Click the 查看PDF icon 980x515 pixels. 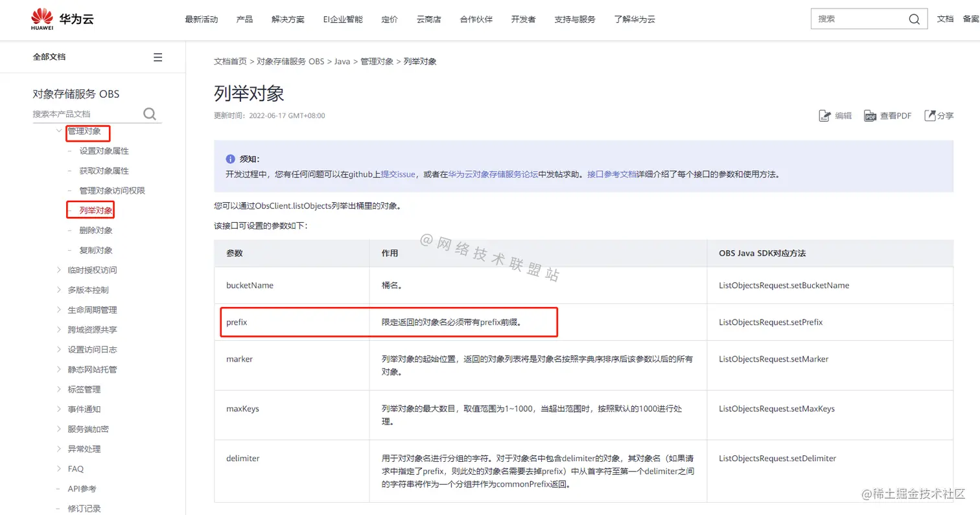coord(870,116)
